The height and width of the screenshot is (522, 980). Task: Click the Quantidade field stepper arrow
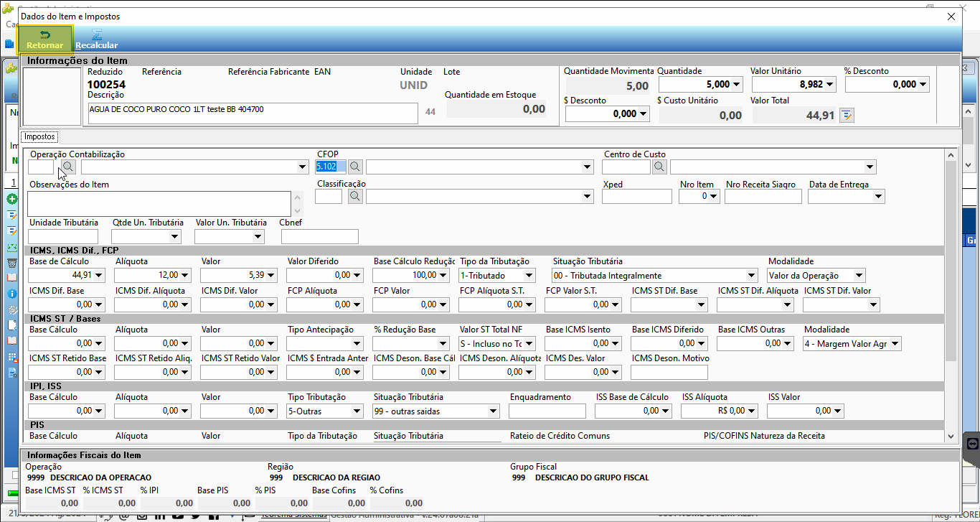pos(737,84)
